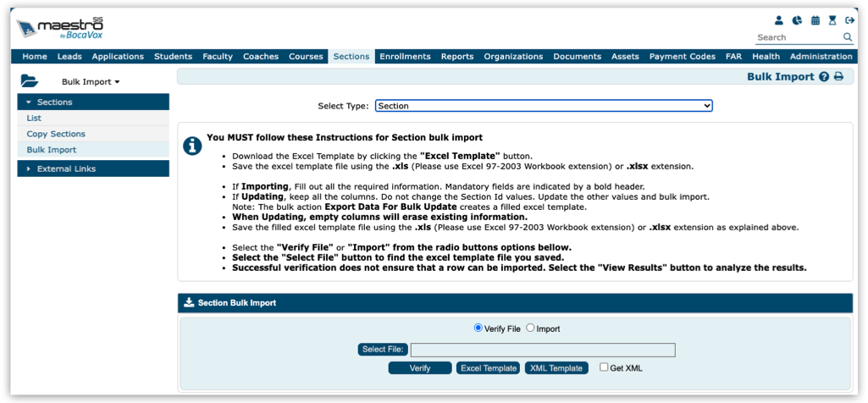
Task: Open the user profile icon
Action: [779, 20]
